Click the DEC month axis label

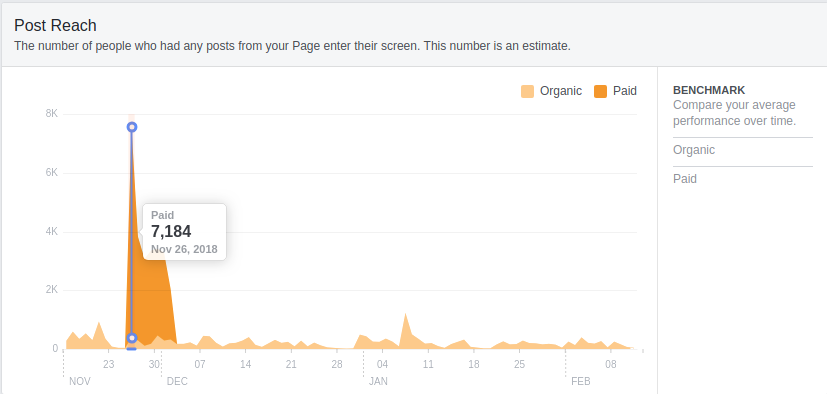pyautogui.click(x=177, y=381)
